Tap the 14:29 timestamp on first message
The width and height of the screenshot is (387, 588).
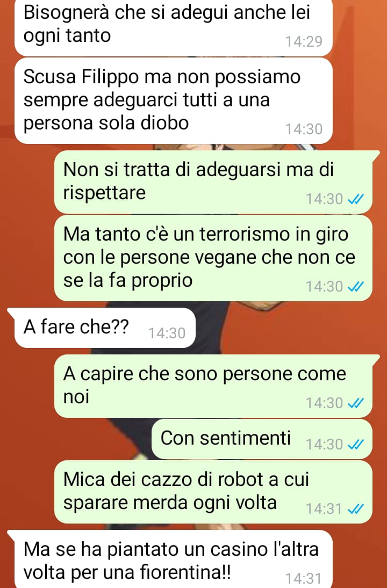tap(304, 41)
